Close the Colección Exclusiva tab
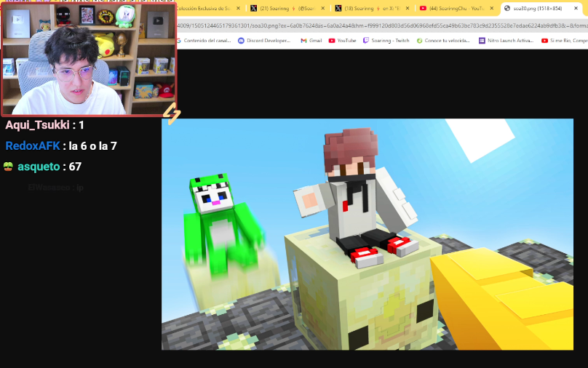This screenshot has height=368, width=588. coord(238,8)
